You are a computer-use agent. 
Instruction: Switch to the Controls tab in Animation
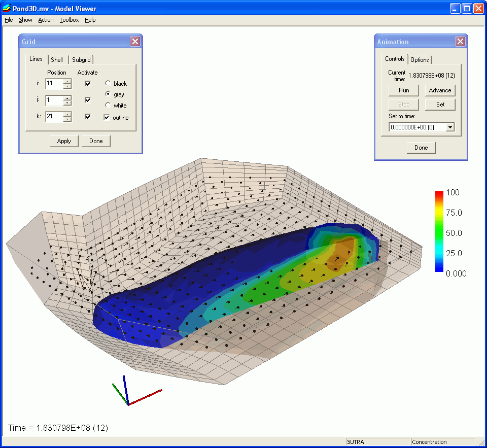point(395,59)
